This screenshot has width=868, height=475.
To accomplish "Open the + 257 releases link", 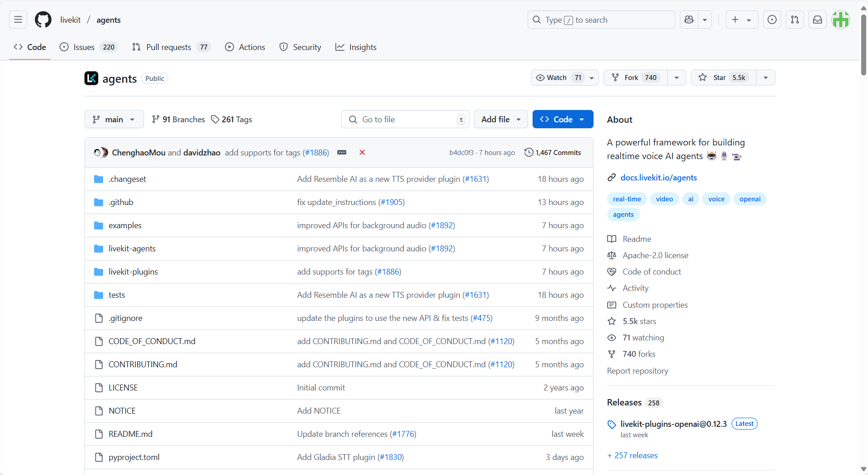I will (632, 455).
